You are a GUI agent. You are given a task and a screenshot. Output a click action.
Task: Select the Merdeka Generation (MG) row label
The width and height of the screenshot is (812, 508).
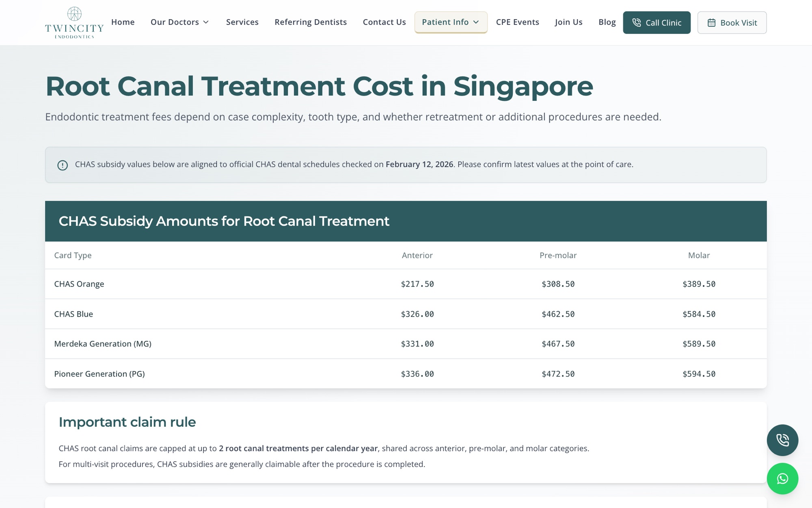(x=103, y=344)
